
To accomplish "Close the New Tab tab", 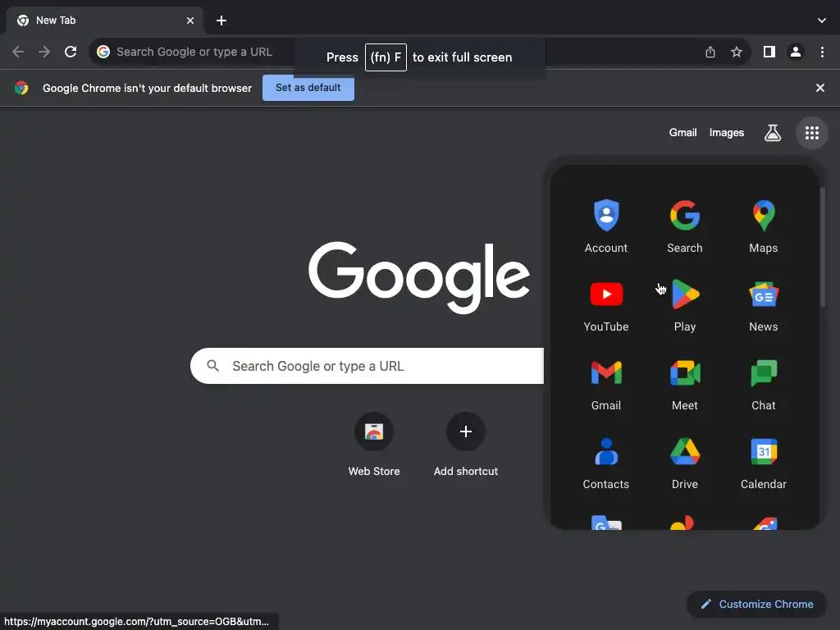I will pyautogui.click(x=190, y=21).
